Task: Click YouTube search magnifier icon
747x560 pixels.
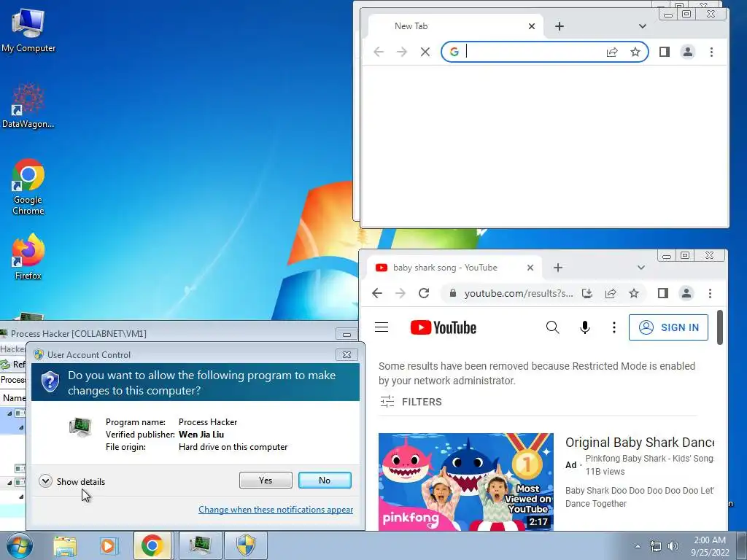Action: click(553, 327)
